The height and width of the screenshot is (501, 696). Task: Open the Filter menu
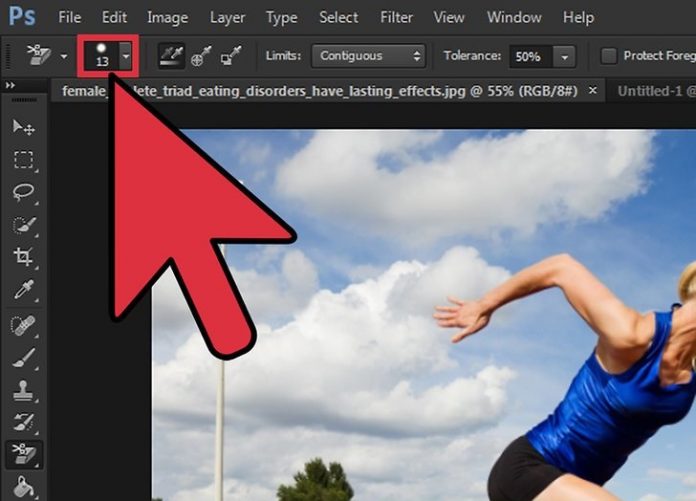pos(397,17)
